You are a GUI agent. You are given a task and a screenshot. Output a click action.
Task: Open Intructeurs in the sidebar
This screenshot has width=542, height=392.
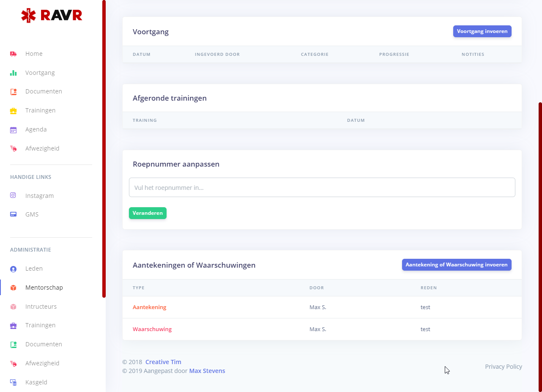pos(41,307)
